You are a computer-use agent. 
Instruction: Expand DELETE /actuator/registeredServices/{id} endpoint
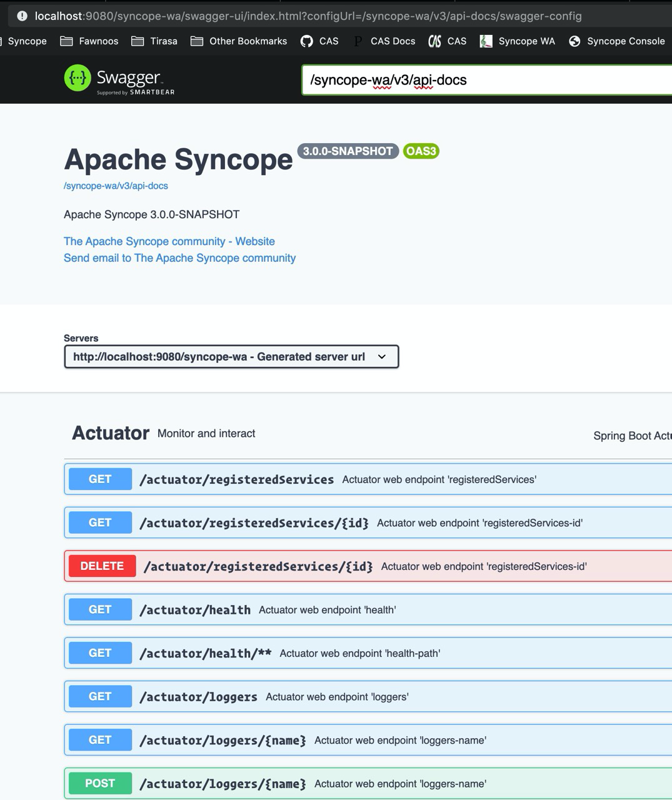click(368, 566)
